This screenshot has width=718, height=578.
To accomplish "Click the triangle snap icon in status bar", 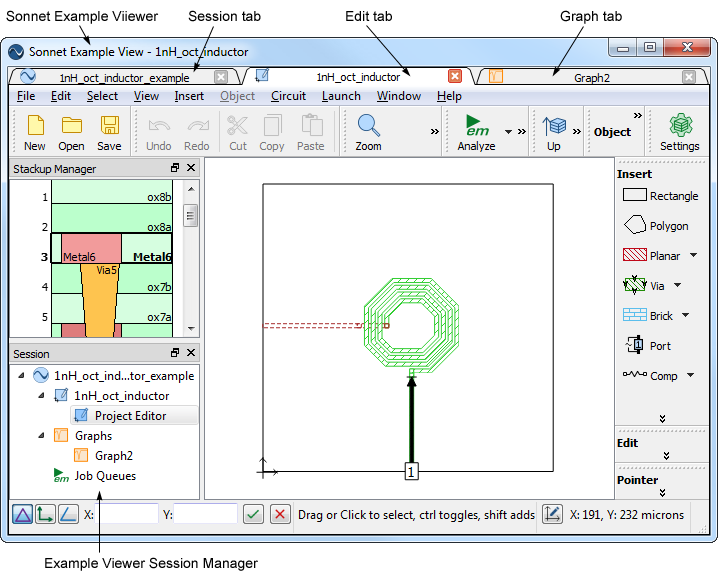I will point(22,514).
